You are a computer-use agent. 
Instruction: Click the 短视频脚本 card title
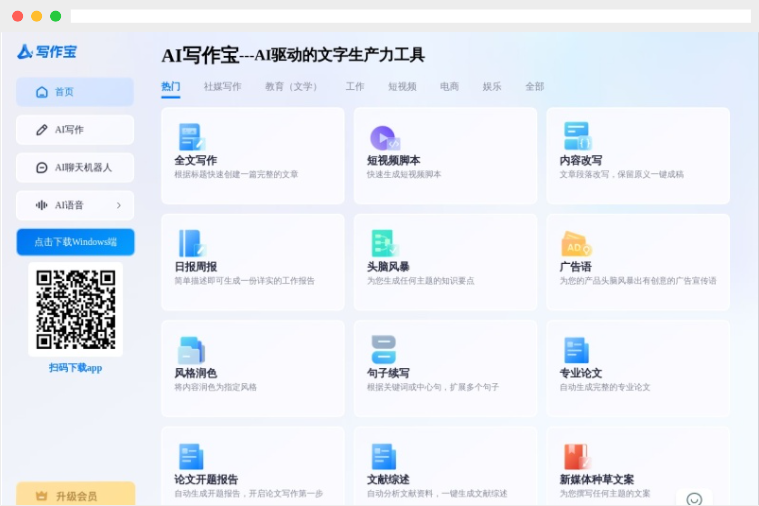(x=394, y=160)
